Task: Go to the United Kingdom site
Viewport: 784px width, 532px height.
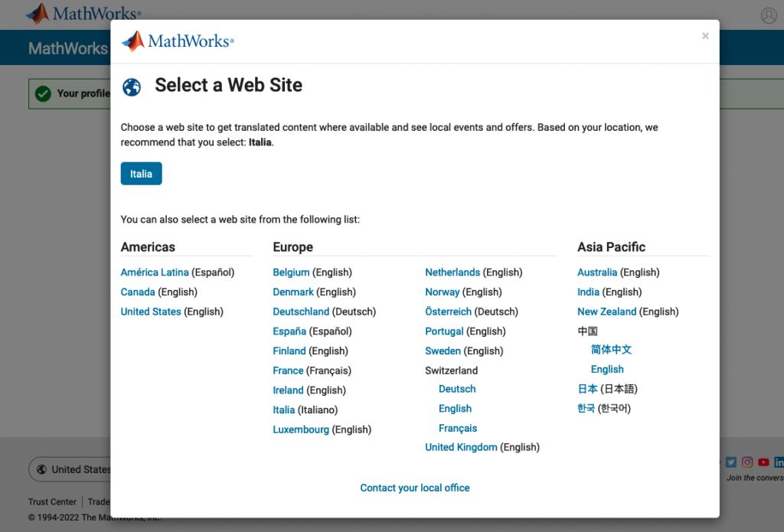Action: [461, 447]
